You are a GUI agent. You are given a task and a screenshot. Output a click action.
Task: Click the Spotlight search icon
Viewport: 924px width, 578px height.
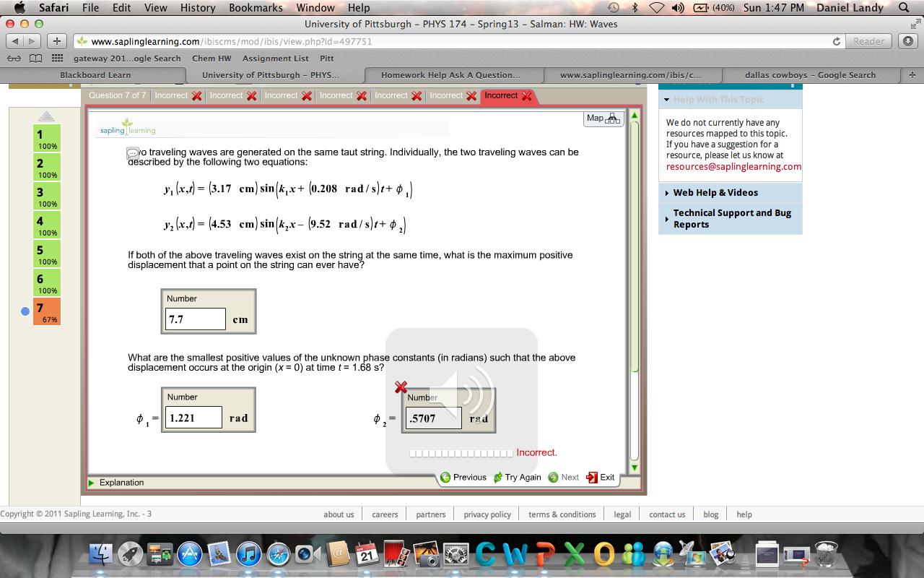point(905,8)
